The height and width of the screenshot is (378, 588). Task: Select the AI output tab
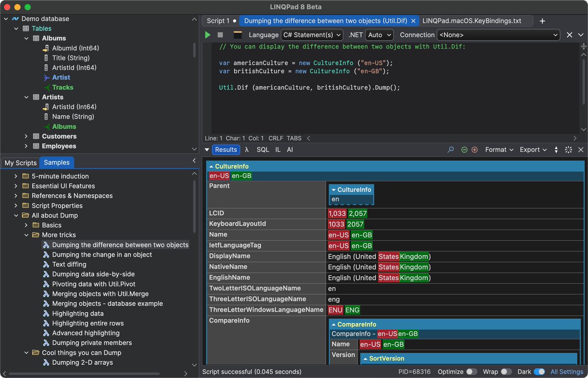[290, 150]
